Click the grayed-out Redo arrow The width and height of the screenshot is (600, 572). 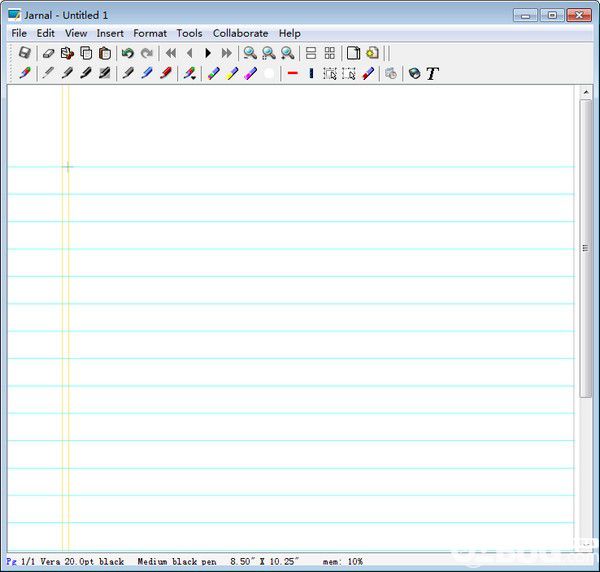coord(147,53)
